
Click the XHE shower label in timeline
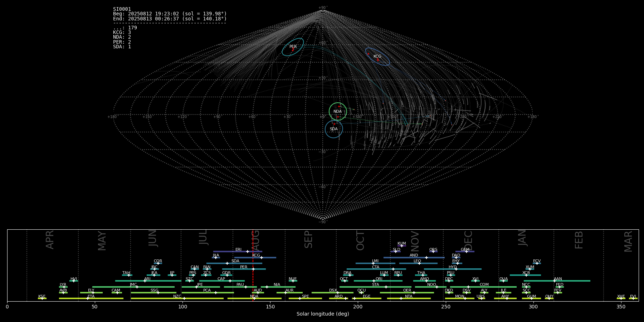[x=621, y=297]
